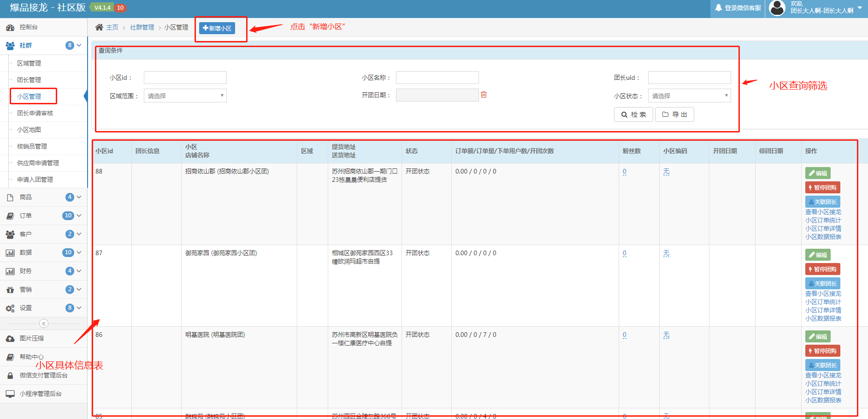The height and width of the screenshot is (419, 868).
Task: Open 小区订单统计 for 御苑家园 row
Action: coord(823,302)
